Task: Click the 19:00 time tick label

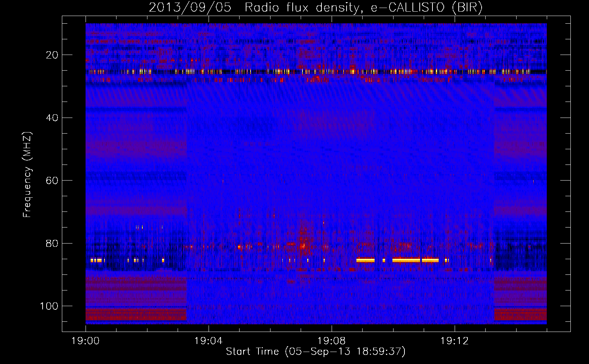Action: 86,341
